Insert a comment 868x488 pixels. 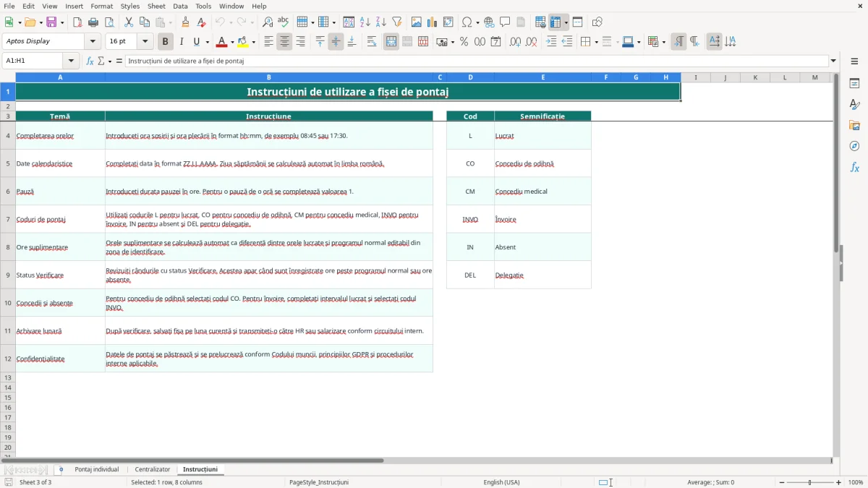(505, 22)
